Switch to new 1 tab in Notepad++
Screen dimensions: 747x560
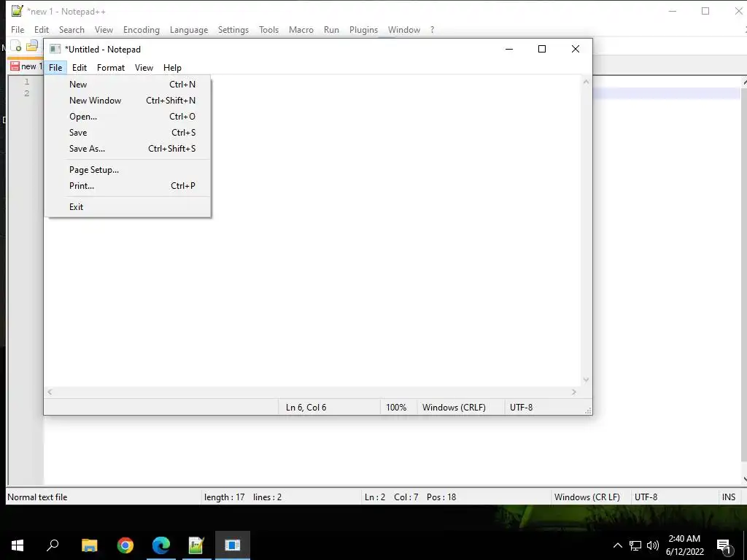(x=26, y=66)
